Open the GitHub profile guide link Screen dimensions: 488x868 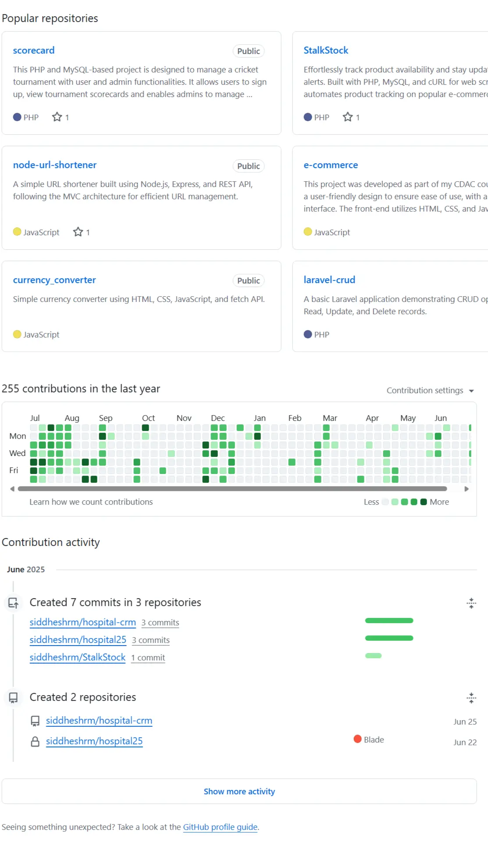220,827
